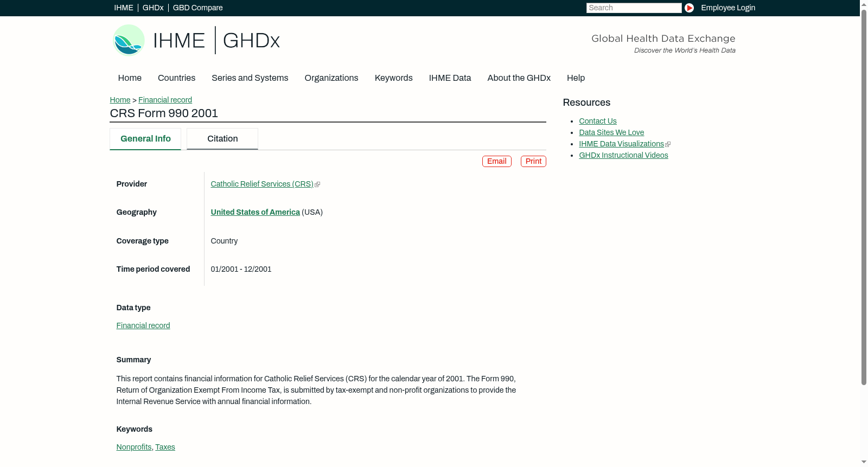The image size is (868, 467).
Task: Click the Print button
Action: pos(533,161)
